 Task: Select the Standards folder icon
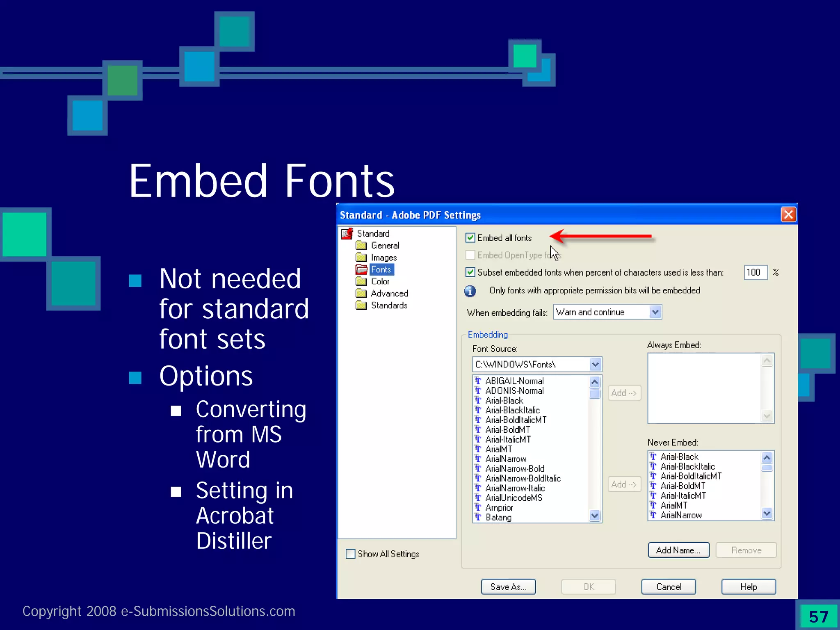pyautogui.click(x=361, y=305)
